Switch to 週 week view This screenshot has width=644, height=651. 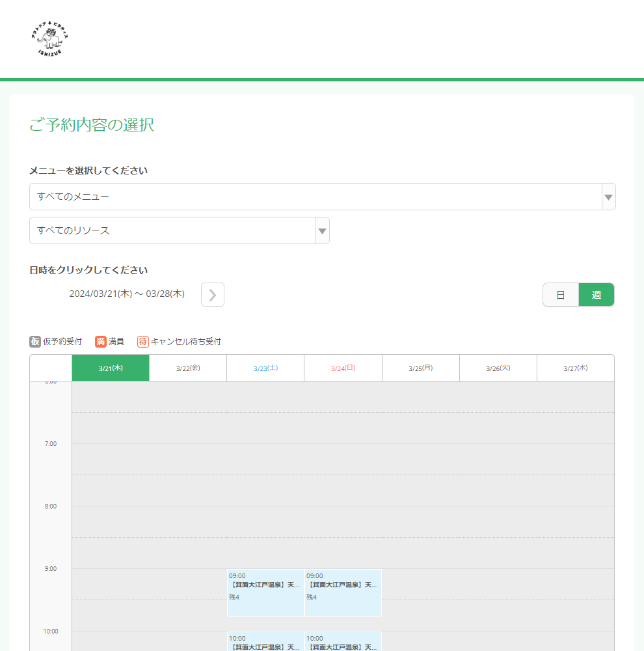point(597,295)
